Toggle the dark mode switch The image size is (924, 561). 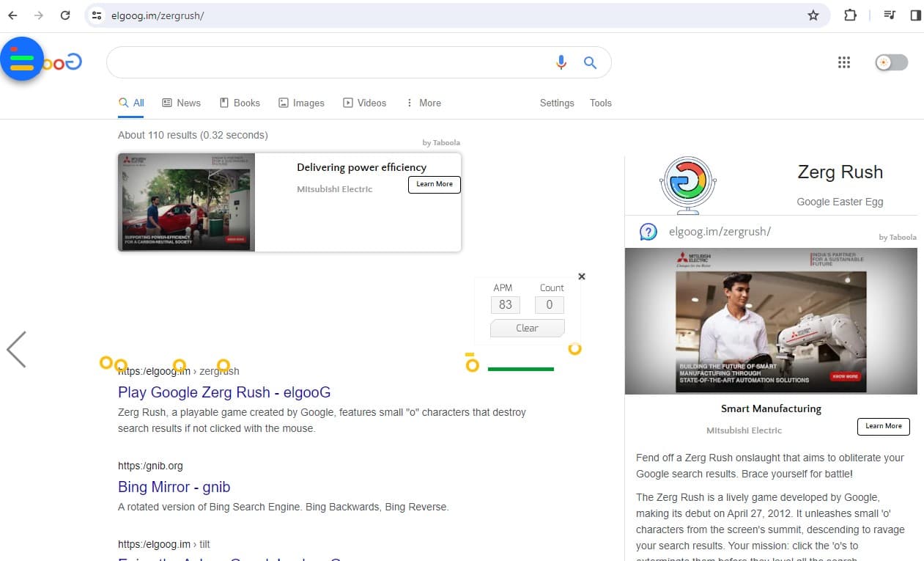coord(892,63)
